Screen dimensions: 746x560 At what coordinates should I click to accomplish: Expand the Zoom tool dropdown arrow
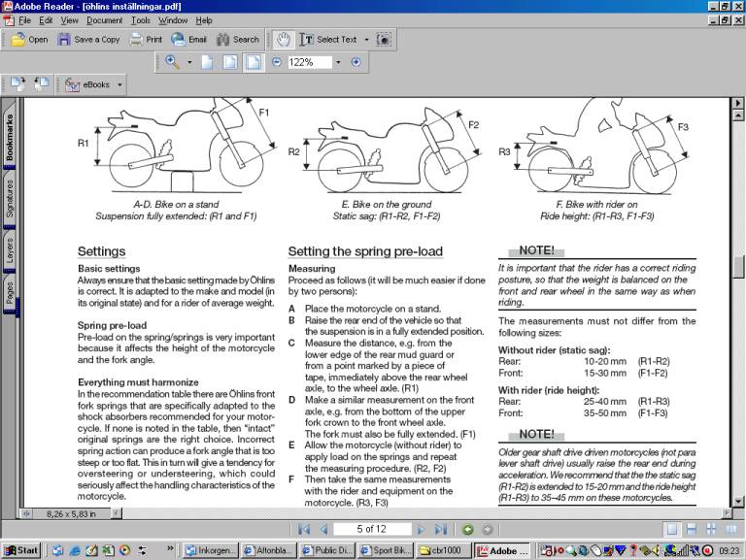[x=189, y=62]
